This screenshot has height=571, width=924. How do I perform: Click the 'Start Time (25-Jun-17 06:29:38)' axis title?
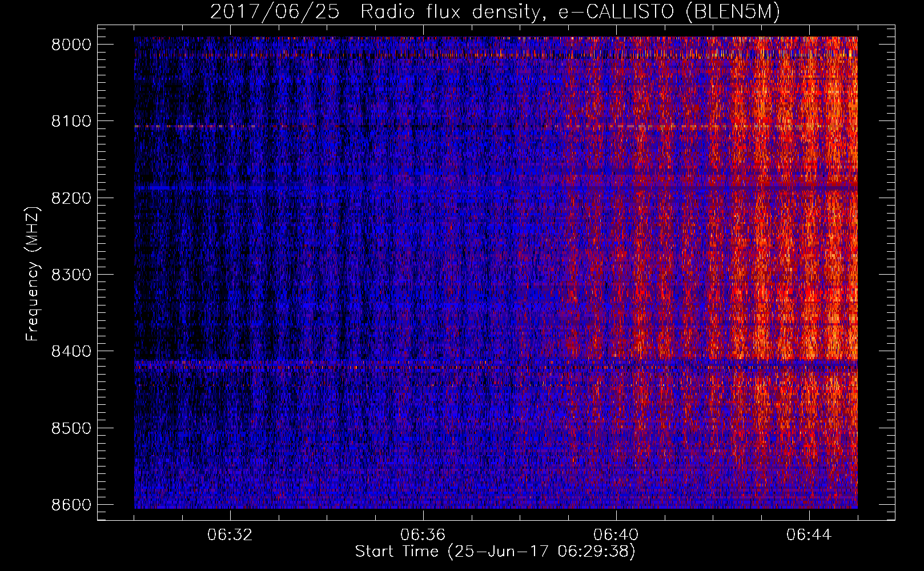coord(495,552)
